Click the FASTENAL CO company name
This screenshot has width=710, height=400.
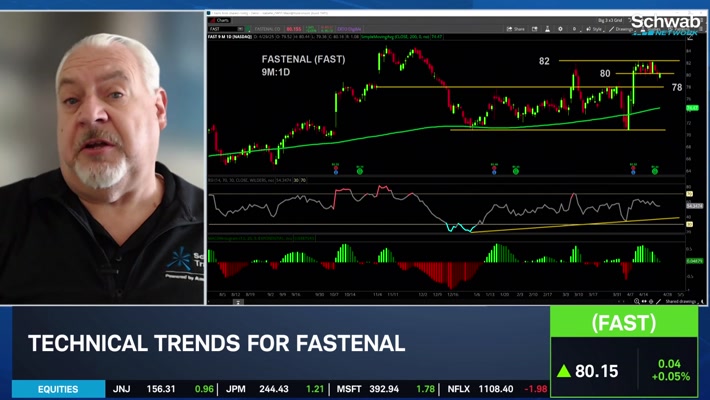click(268, 29)
